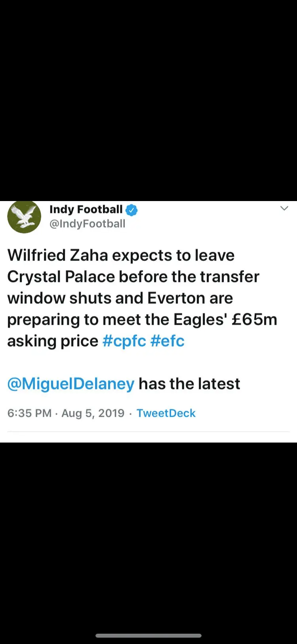The image size is (297, 644).
Task: Open the tweet options chevron menu
Action: pos(284,209)
